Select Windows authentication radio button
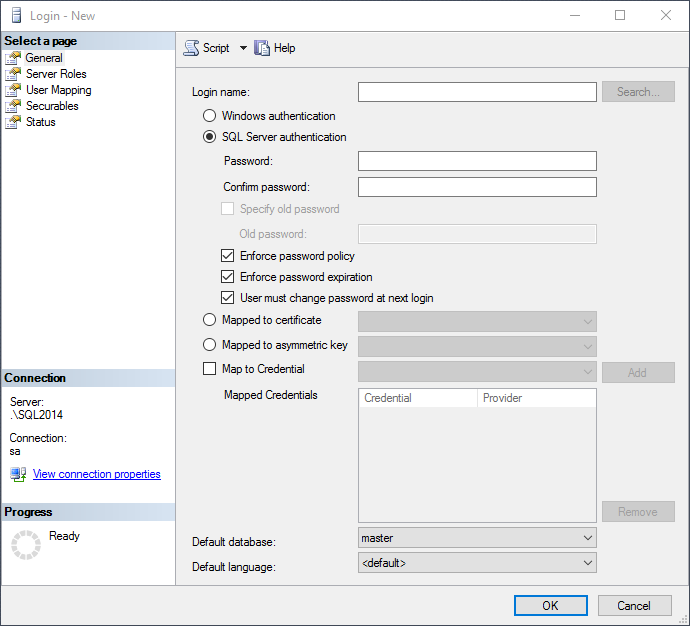690x626 pixels. (209, 116)
